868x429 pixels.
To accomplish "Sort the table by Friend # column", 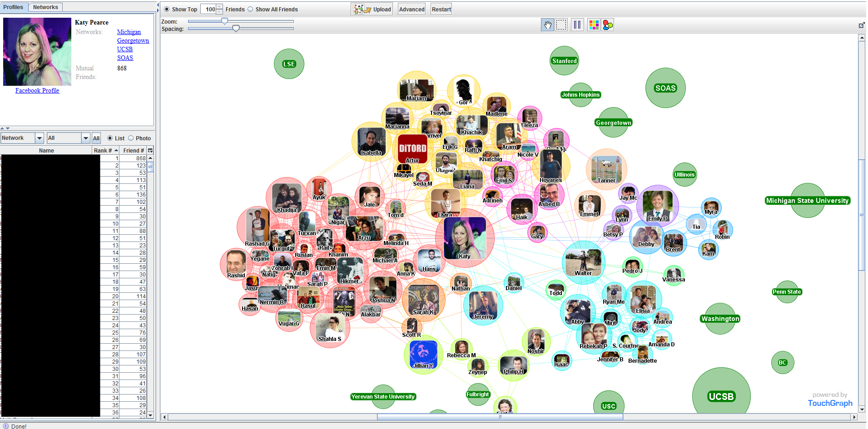I will [x=133, y=150].
